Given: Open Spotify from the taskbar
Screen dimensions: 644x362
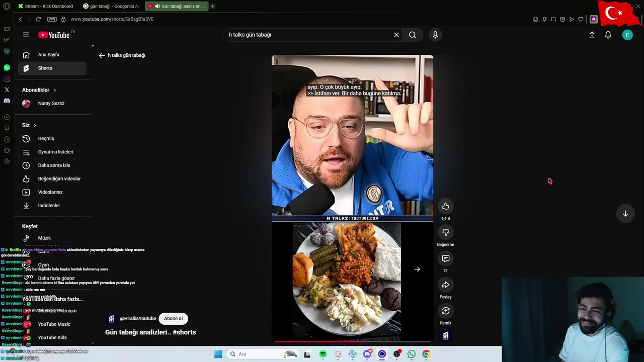Looking at the screenshot, I should click(x=323, y=354).
